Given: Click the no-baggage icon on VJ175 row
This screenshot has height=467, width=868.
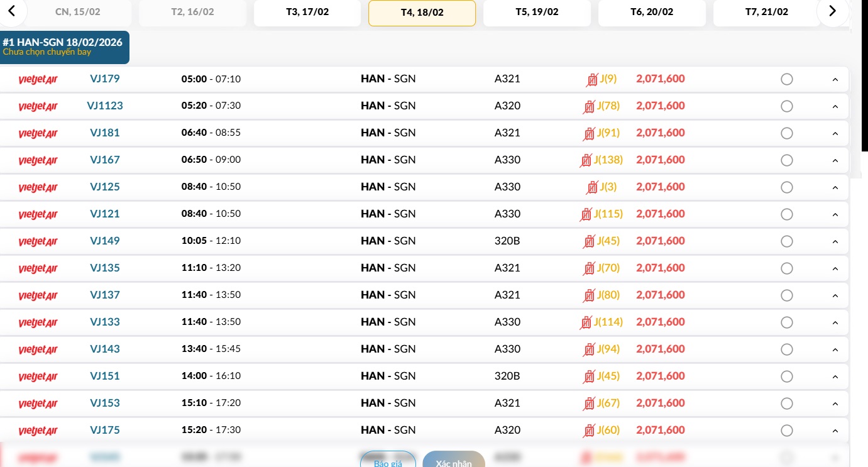Looking at the screenshot, I should pyautogui.click(x=589, y=431).
